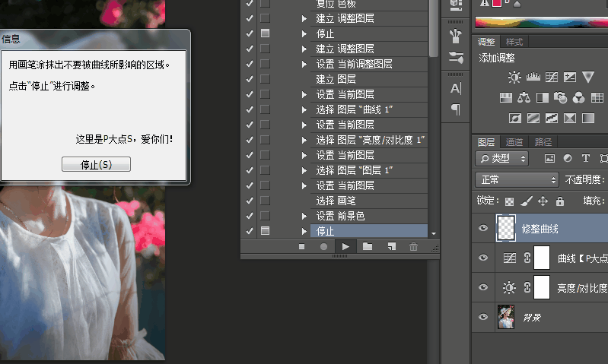Add a Black & White adjustment
Image resolution: width=608 pixels, height=364 pixels.
tap(542, 97)
